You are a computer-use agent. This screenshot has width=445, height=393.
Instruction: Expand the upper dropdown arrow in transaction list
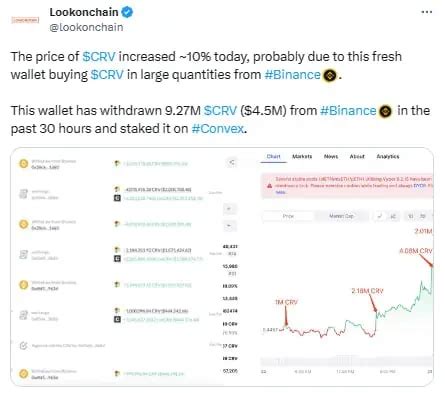pyautogui.click(x=229, y=209)
